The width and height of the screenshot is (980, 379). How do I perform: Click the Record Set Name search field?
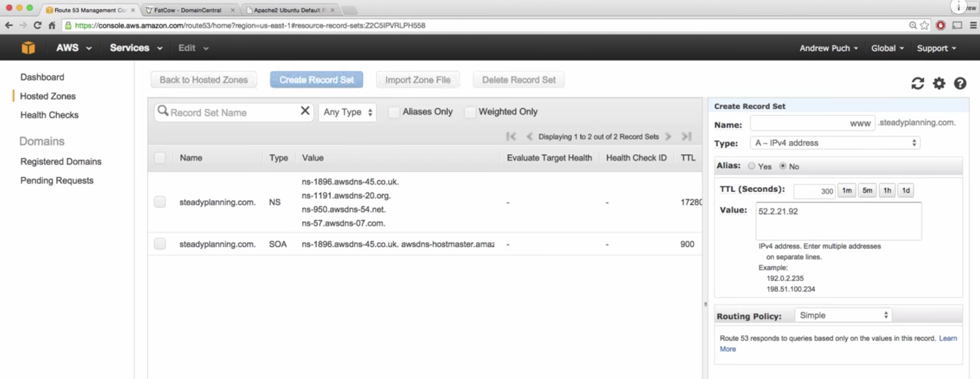pyautogui.click(x=234, y=112)
